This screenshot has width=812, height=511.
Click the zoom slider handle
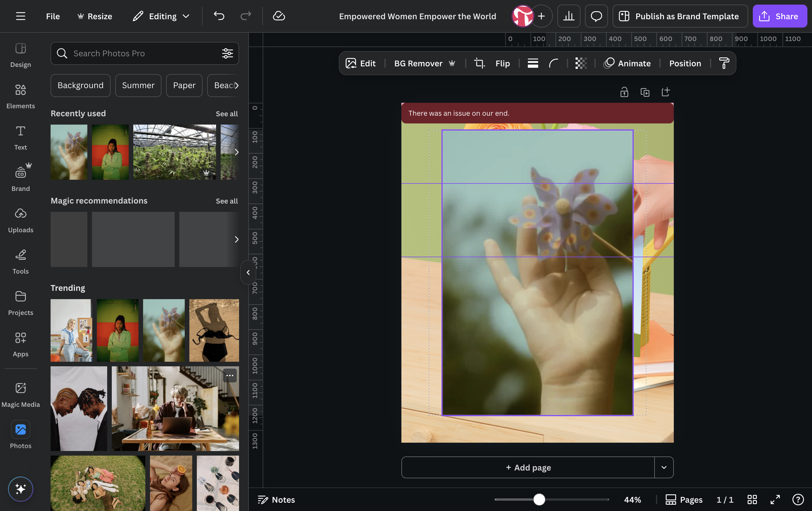coord(539,500)
